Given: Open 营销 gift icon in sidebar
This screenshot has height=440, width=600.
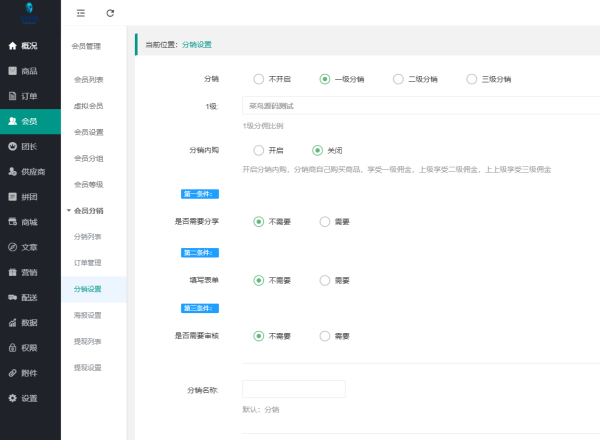Looking at the screenshot, I should coord(13,272).
